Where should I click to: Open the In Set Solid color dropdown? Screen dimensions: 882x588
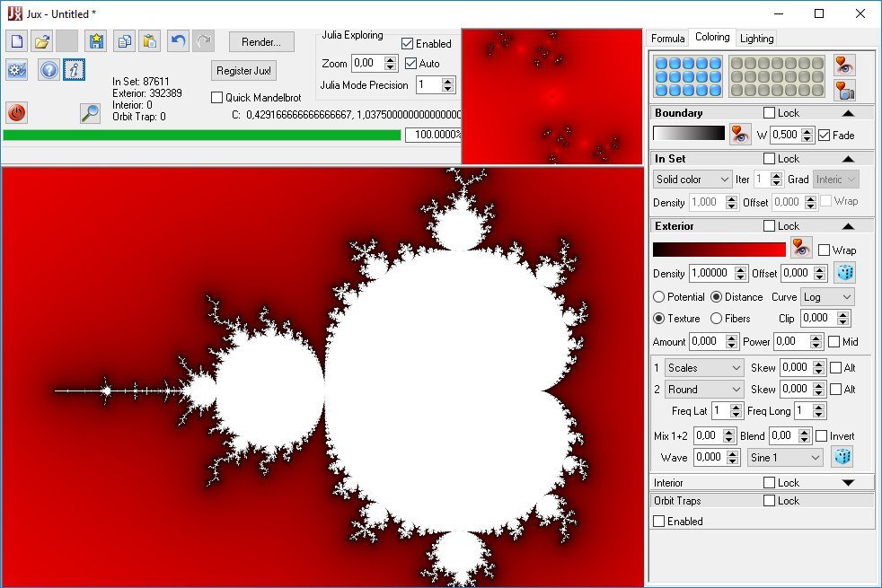click(x=692, y=180)
